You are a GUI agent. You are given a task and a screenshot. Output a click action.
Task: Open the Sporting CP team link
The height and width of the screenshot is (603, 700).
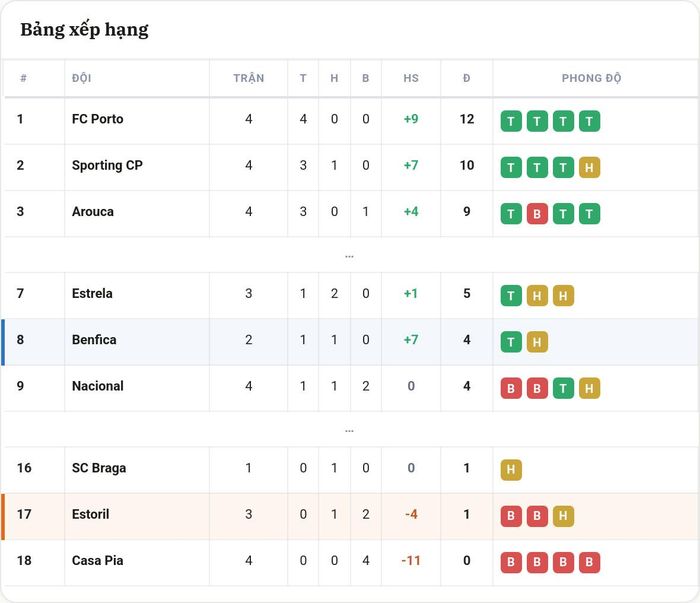[x=107, y=165]
